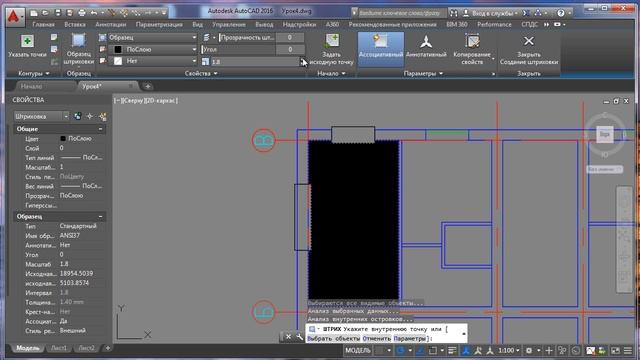The height and width of the screenshot is (360, 640).
Task: Open background color dropdown showing Нет
Action: click(153, 61)
